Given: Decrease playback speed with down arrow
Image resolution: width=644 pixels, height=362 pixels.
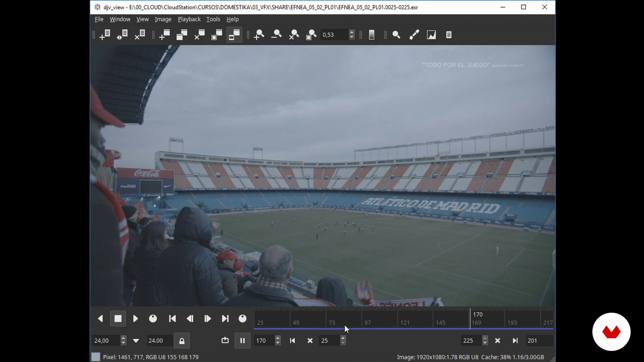Looking at the screenshot, I should click(123, 343).
